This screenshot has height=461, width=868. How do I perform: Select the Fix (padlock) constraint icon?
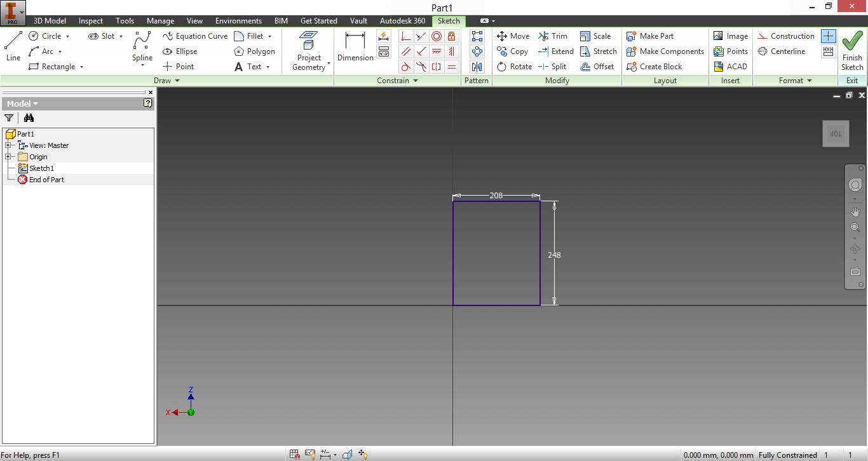tap(452, 36)
